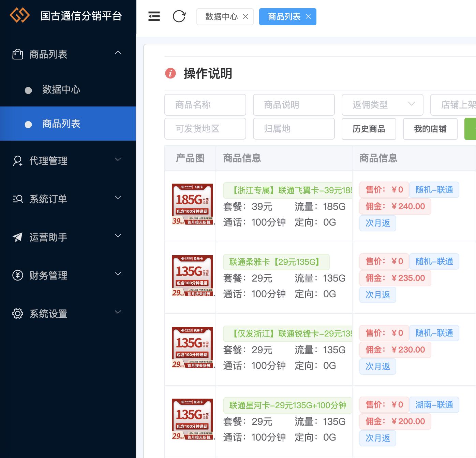This screenshot has height=458, width=476.
Task: Select the 财务管理 currency icon
Action: [17, 275]
